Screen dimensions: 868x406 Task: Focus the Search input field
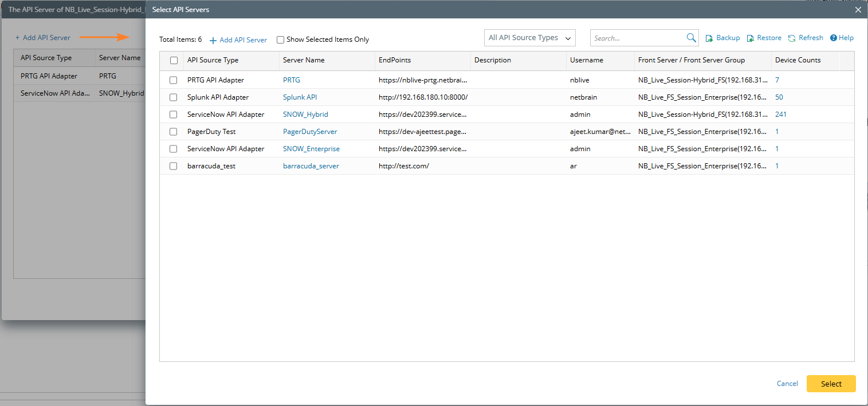[638, 38]
